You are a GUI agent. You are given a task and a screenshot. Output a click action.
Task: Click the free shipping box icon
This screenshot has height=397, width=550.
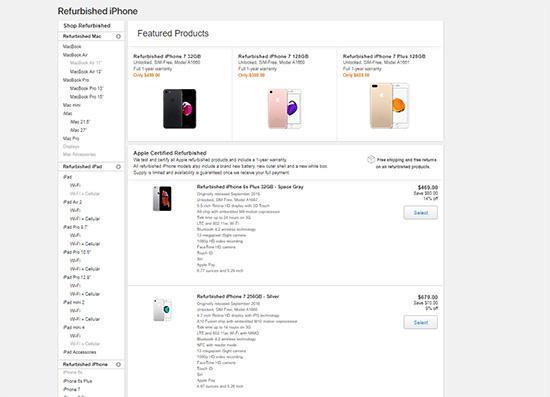[x=371, y=160]
